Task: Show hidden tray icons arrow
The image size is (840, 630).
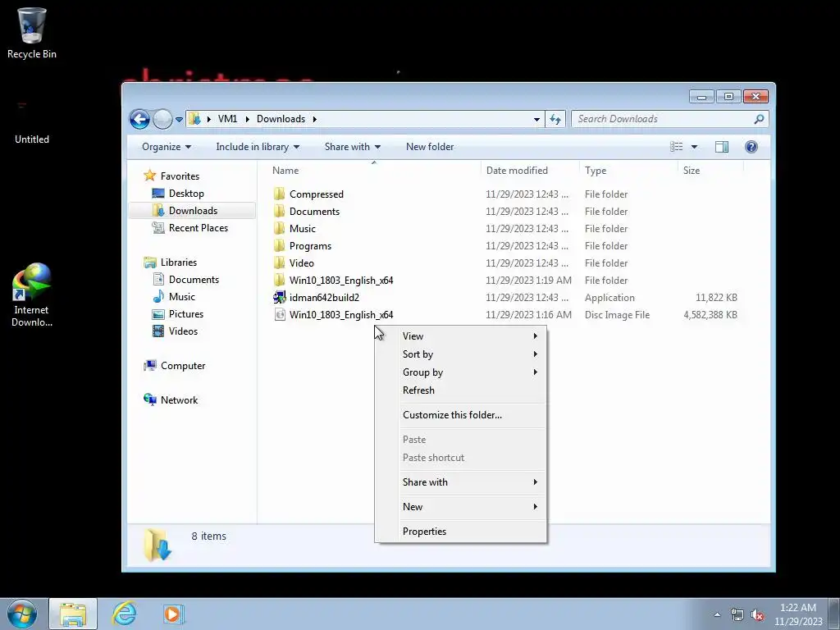Action: 717,614
